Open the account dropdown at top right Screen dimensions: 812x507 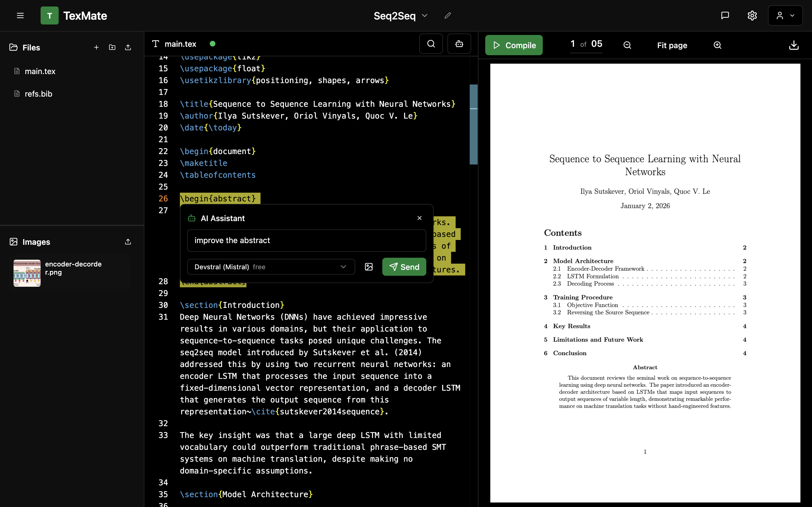(785, 15)
